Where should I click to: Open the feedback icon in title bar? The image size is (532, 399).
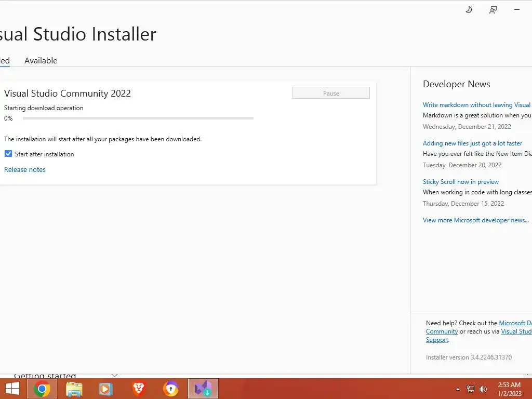pyautogui.click(x=493, y=10)
